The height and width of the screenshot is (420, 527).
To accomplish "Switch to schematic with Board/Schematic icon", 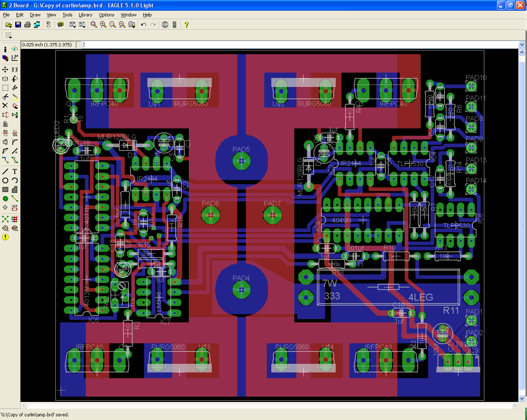I will coord(48,25).
